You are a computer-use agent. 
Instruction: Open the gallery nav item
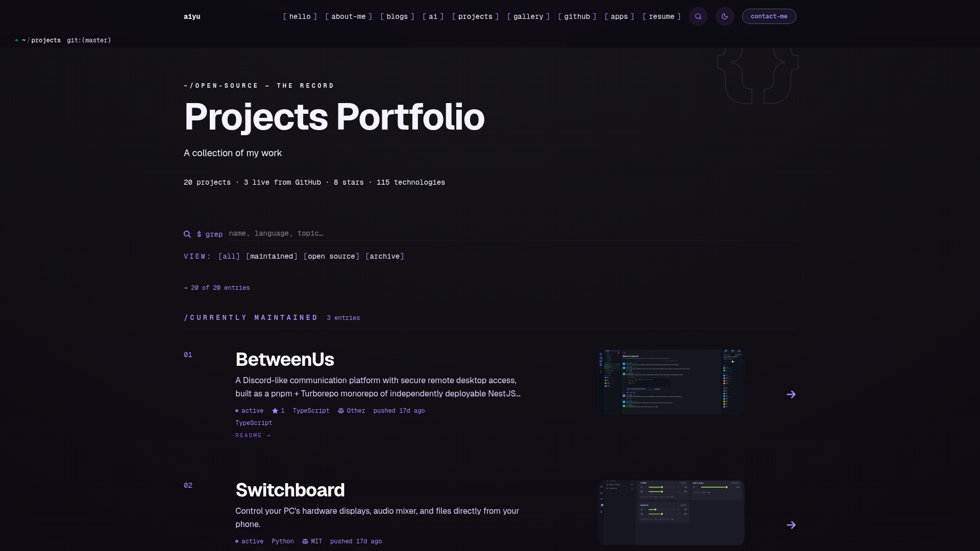(x=528, y=16)
